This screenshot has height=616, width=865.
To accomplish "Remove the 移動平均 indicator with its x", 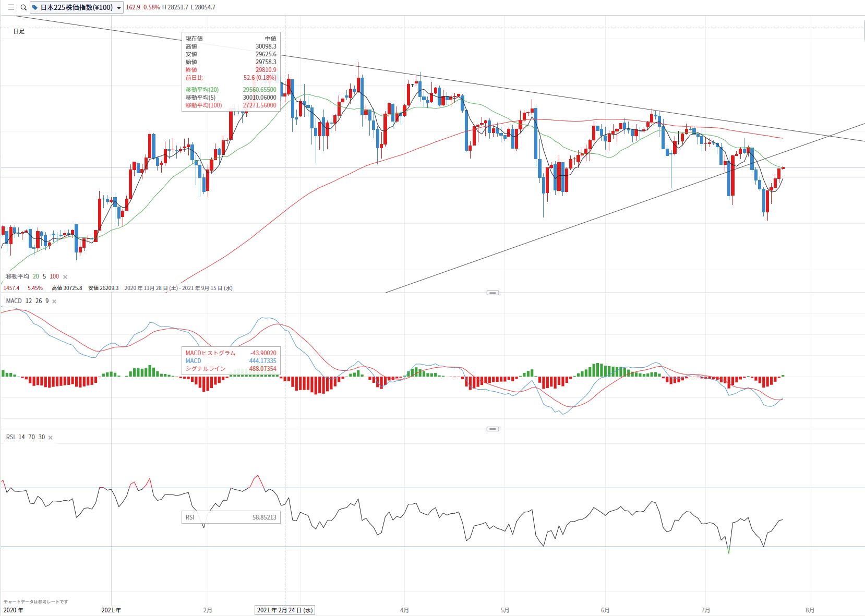I will [65, 276].
